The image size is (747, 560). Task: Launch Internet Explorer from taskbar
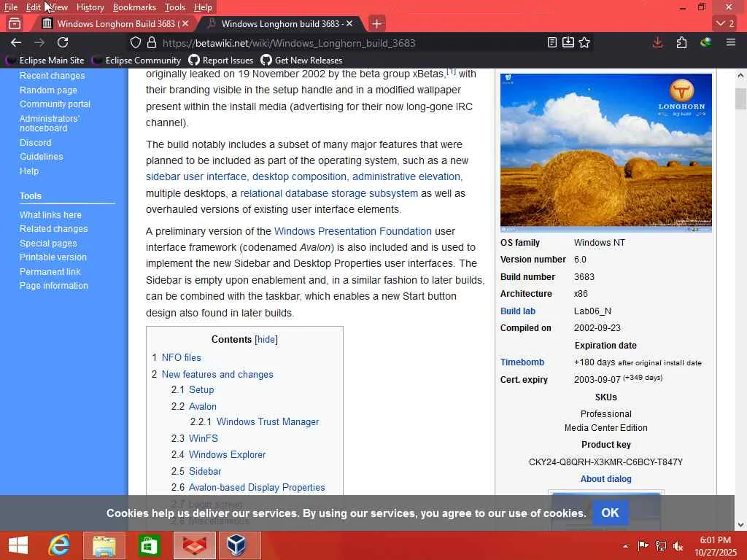point(60,545)
